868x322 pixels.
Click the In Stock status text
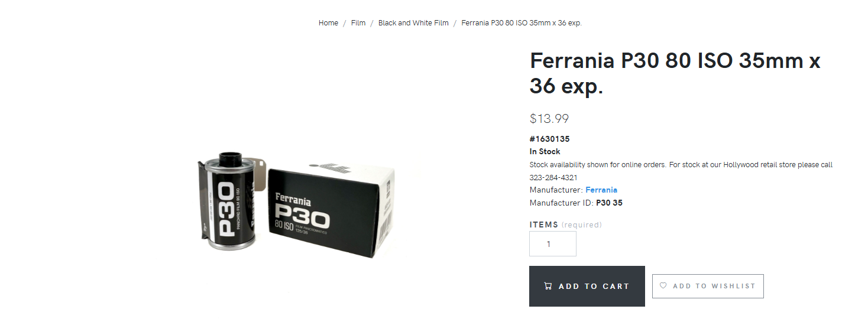[545, 152]
